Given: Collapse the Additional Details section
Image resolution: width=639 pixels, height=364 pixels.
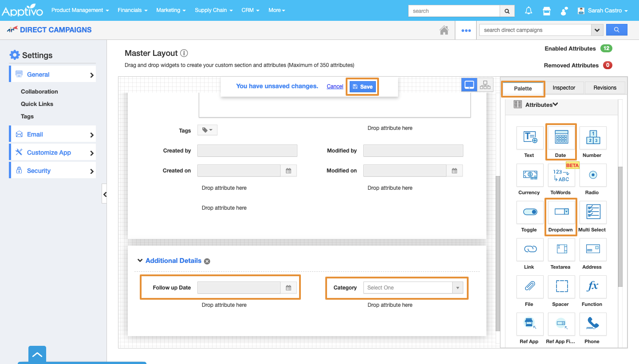Looking at the screenshot, I should [x=140, y=261].
